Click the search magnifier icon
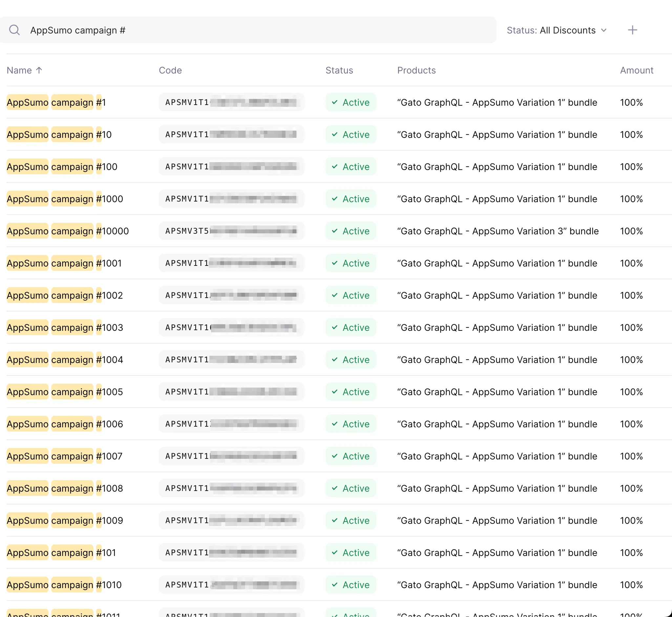The height and width of the screenshot is (617, 672). [14, 30]
